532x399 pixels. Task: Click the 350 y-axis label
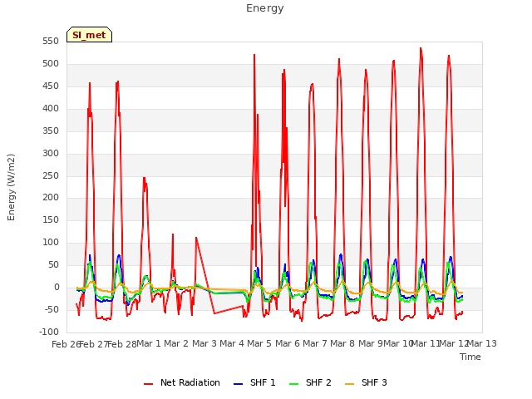click(x=51, y=131)
